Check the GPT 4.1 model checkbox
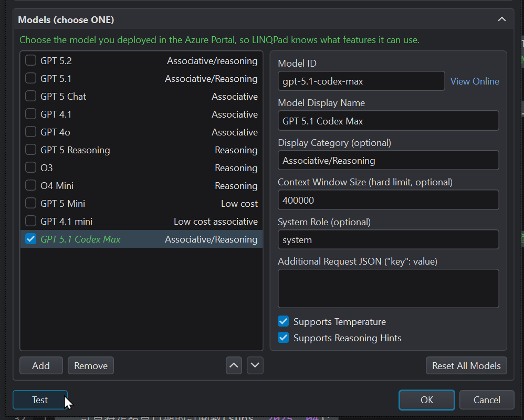Viewport: 524px width, 420px height. click(x=31, y=114)
